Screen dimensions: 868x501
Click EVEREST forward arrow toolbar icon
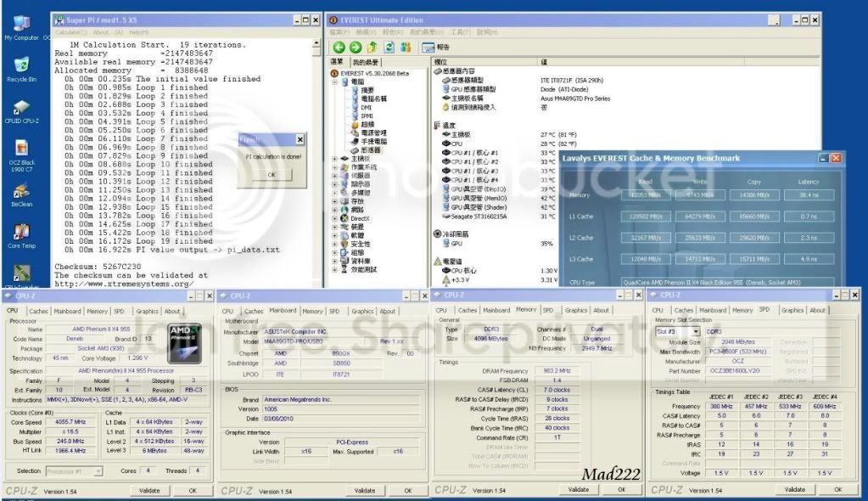pyautogui.click(x=356, y=47)
